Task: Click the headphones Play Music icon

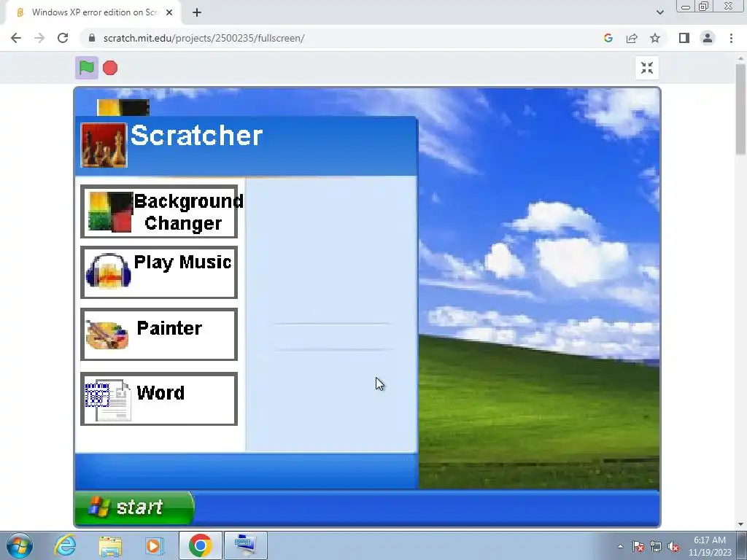Action: pyautogui.click(x=108, y=271)
